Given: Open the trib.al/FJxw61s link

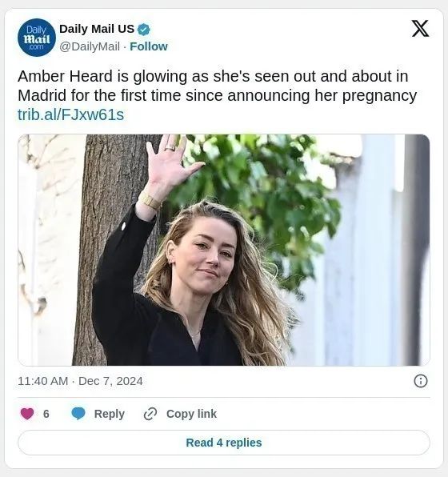Looking at the screenshot, I should (x=71, y=114).
